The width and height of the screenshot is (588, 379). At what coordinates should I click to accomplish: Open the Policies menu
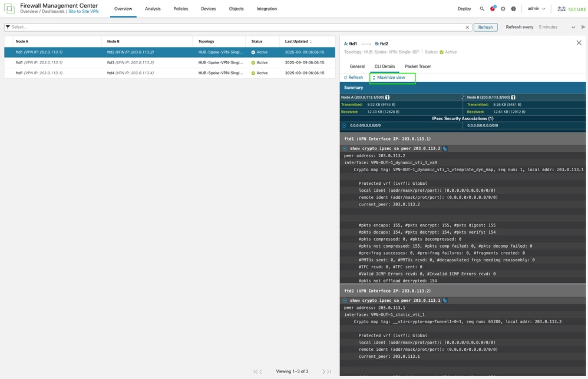[181, 9]
